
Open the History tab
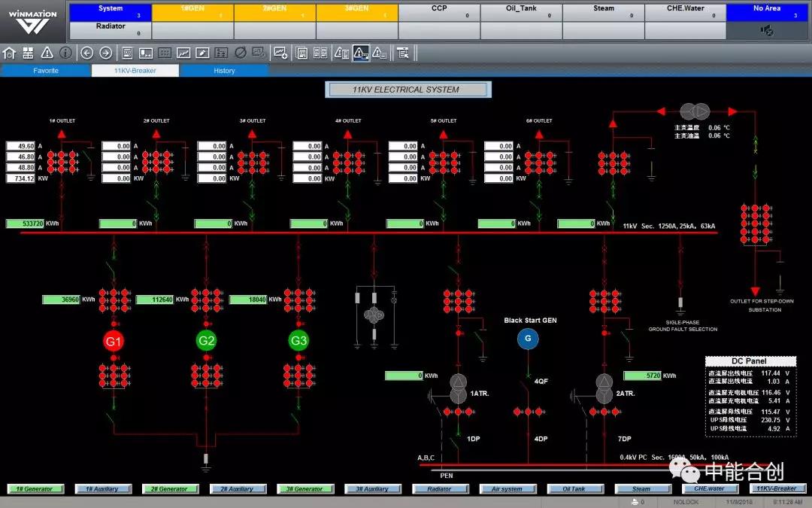coord(224,71)
